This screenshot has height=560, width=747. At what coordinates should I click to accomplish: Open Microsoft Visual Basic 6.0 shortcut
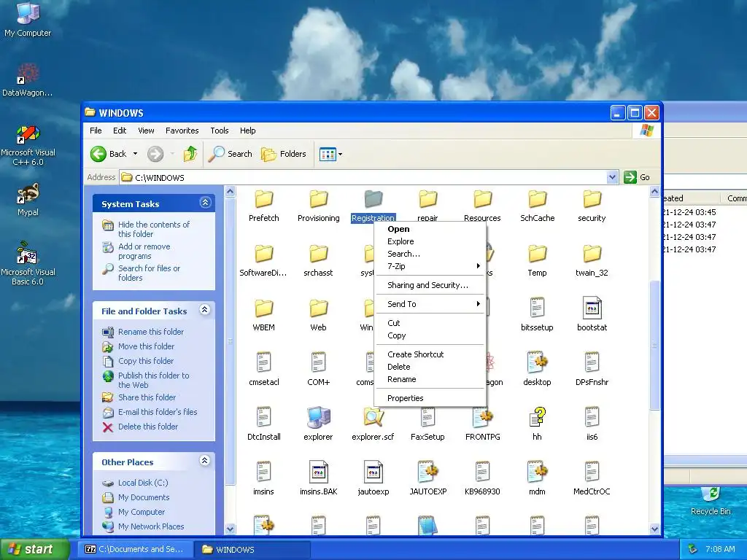(28, 263)
